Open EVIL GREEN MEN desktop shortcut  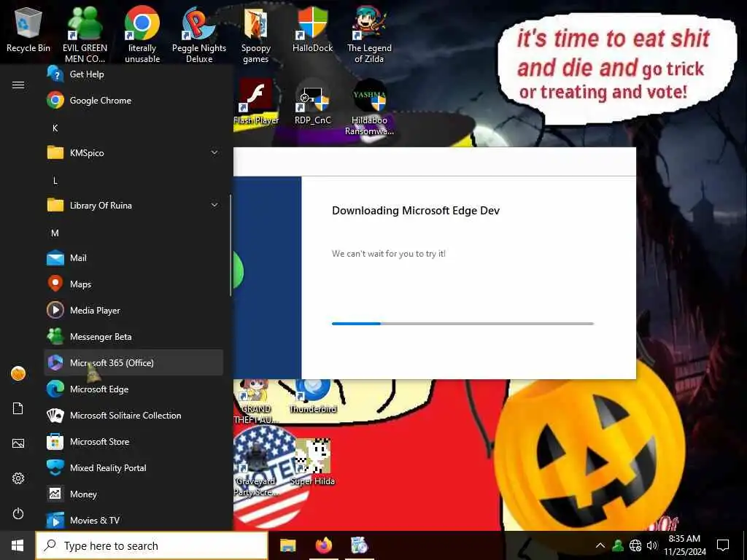coord(85,34)
